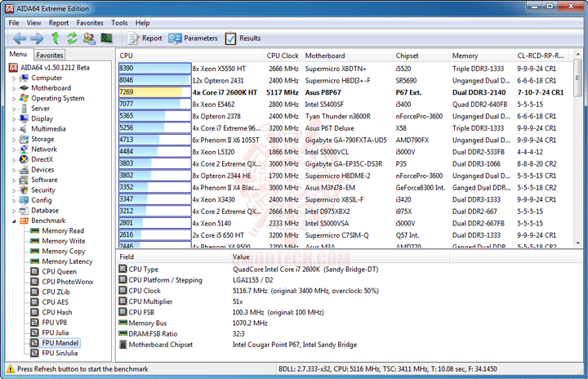Sort by the CL-RCD-RP-R column header
Image resolution: width=588 pixels, height=379 pixels.
(541, 56)
